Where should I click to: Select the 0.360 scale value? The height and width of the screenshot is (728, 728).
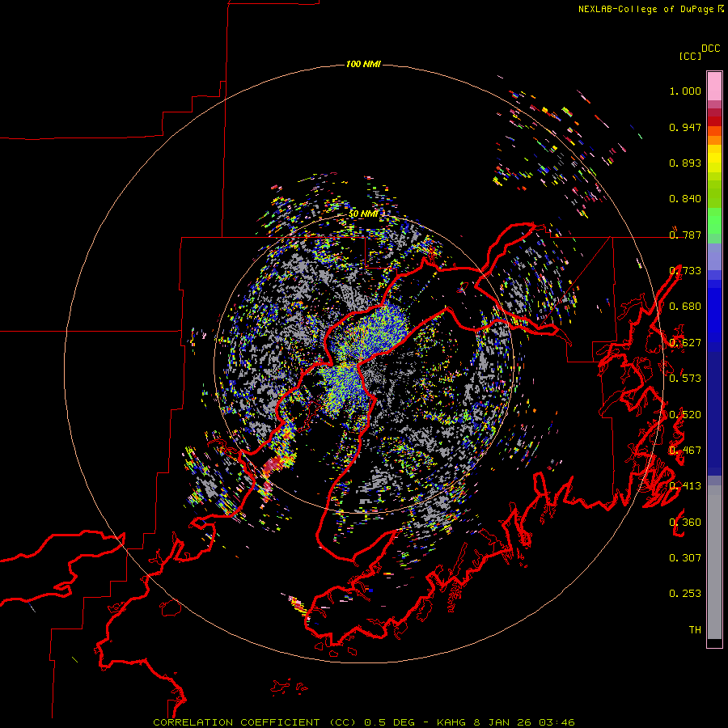coord(685,523)
